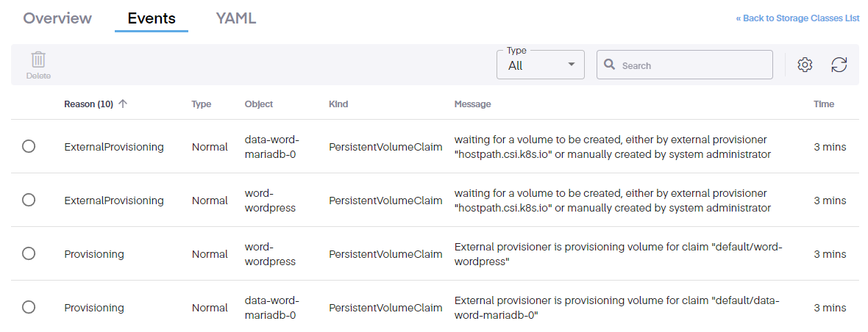Sort by the Type column header
Screen dimensions: 868x332
click(x=201, y=104)
